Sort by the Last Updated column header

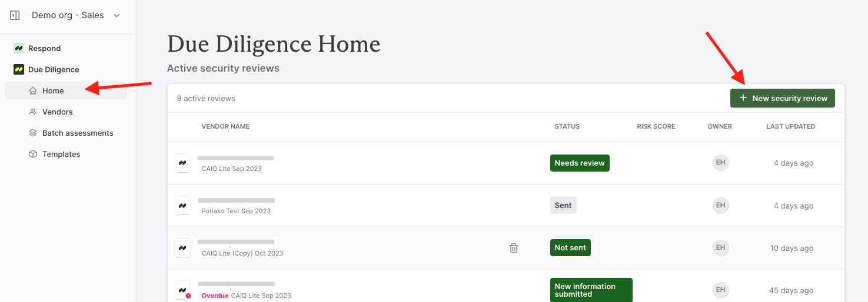(x=790, y=126)
